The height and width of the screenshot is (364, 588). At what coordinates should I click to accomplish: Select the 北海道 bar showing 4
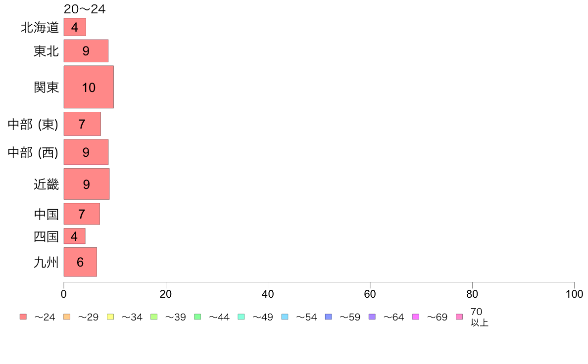pyautogui.click(x=75, y=27)
